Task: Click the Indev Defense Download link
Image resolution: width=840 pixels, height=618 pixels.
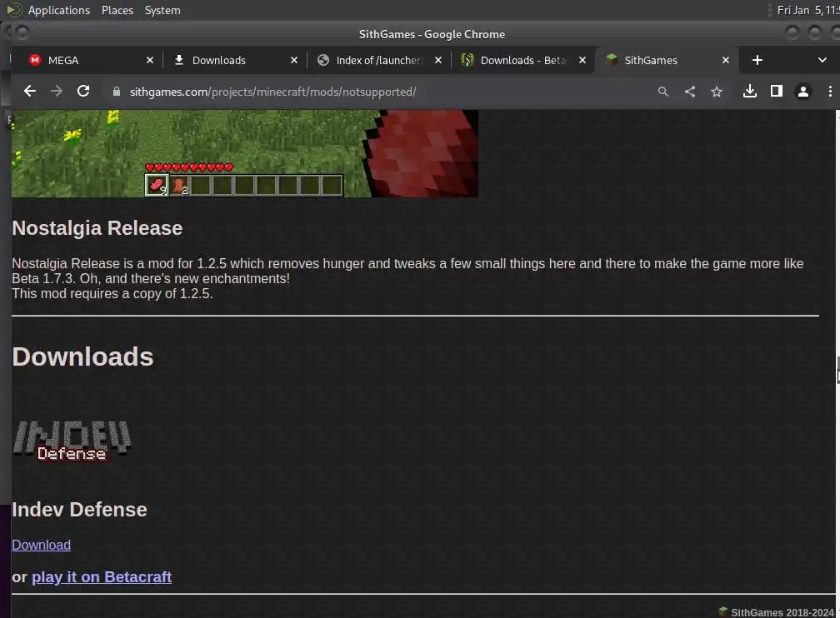Action: pos(42,546)
